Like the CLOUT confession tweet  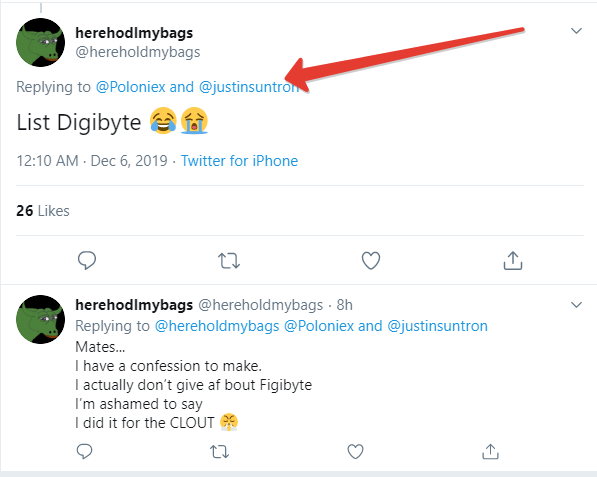coord(355,451)
